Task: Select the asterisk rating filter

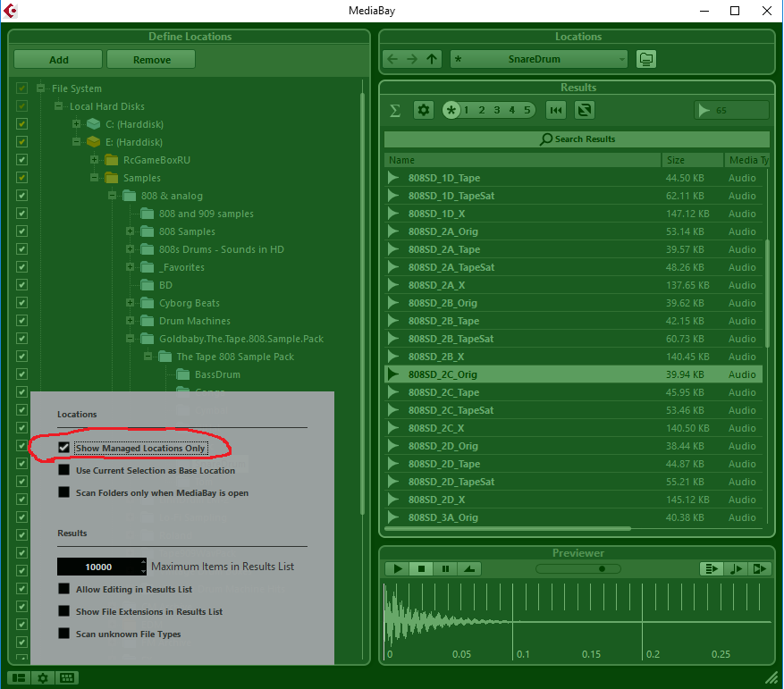Action: click(x=451, y=110)
